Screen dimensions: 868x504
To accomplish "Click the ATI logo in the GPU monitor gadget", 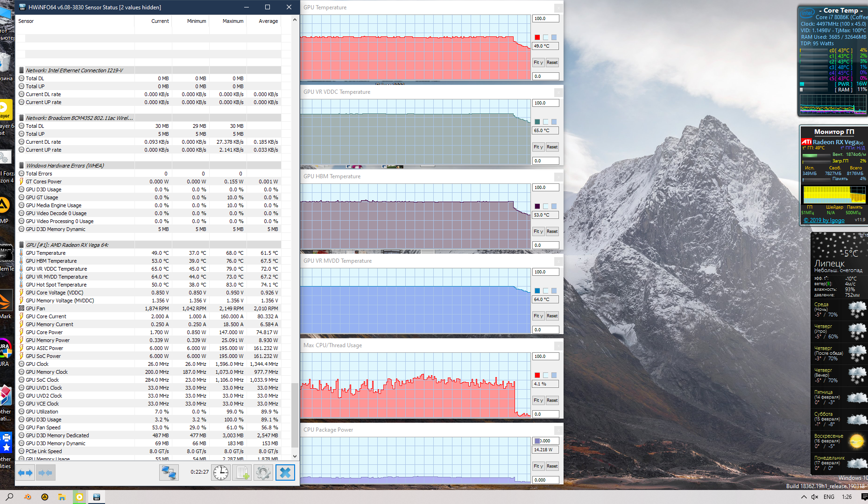I will (806, 142).
